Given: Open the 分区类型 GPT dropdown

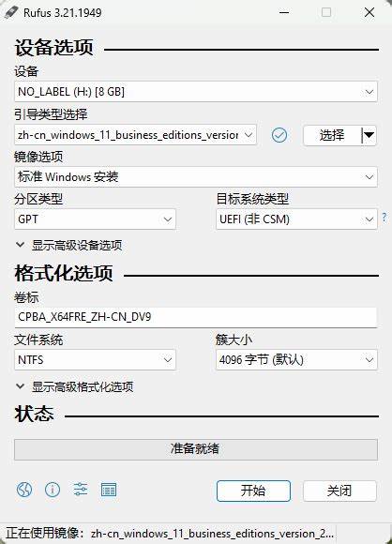Looking at the screenshot, I should tap(95, 219).
